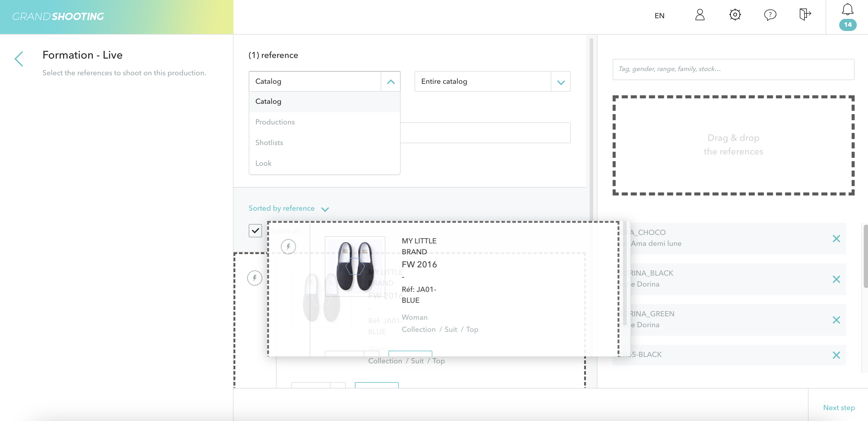Remove the DORINA_BLACK reference
Screen dimensions: 868x421
[x=836, y=279]
